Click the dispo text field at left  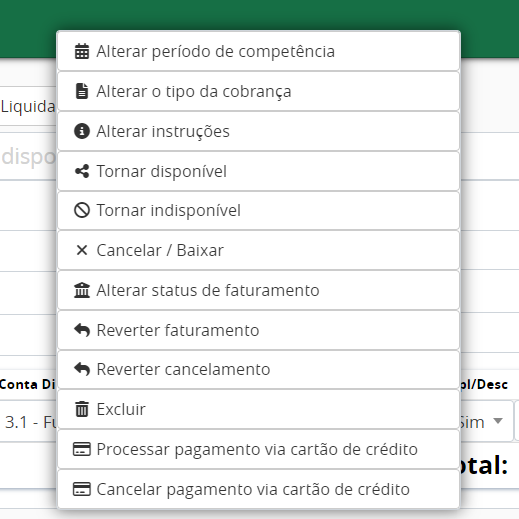click(x=28, y=157)
